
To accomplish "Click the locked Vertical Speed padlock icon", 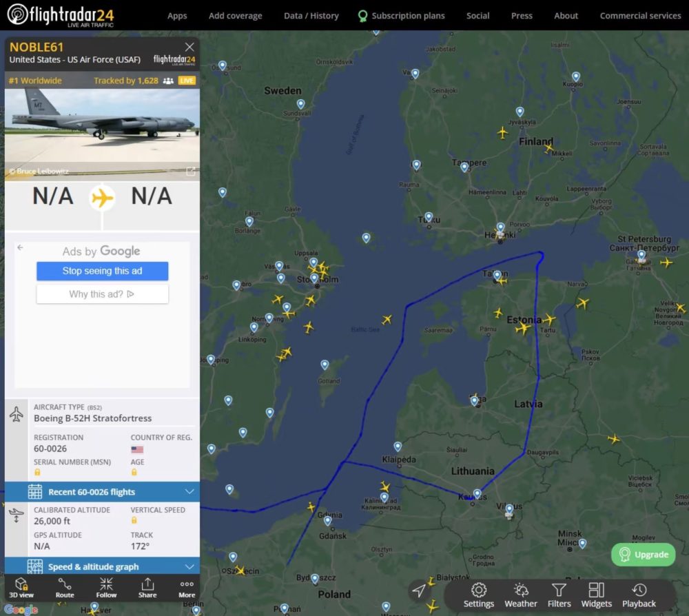I will click(x=134, y=520).
